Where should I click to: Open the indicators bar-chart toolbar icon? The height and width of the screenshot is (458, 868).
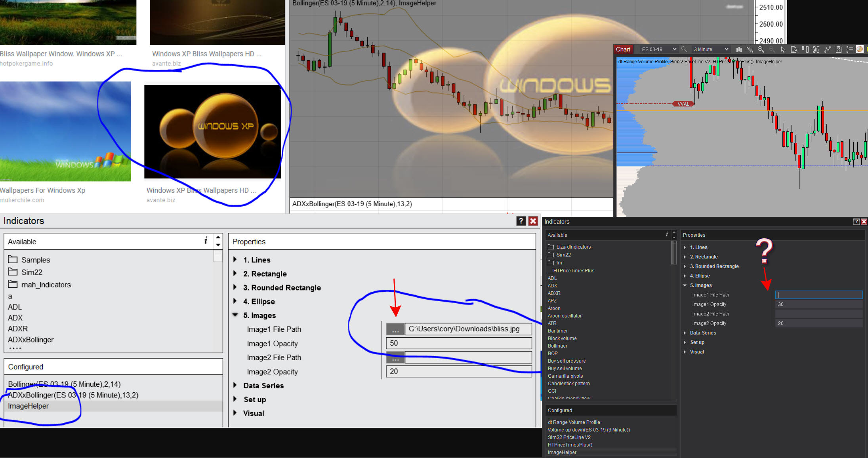click(816, 49)
